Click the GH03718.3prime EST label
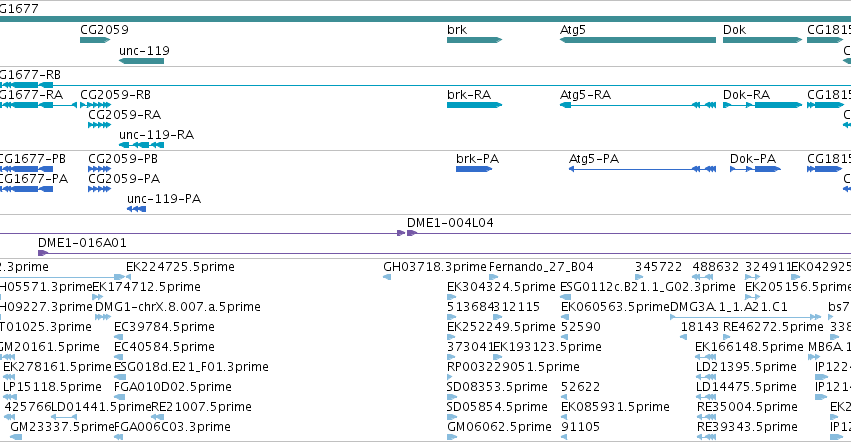Screen dimensions: 851x442 coord(435,267)
